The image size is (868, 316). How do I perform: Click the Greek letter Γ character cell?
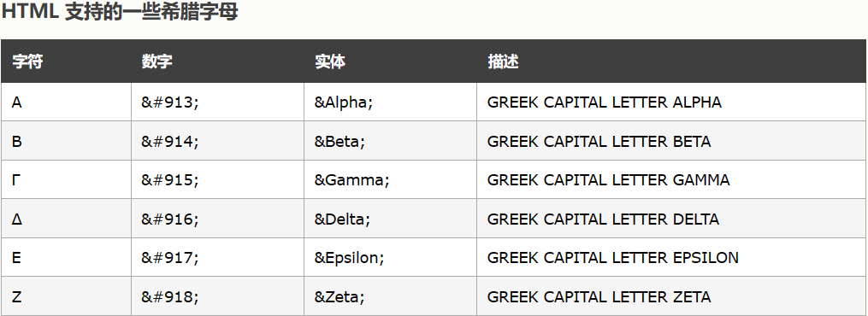point(66,180)
